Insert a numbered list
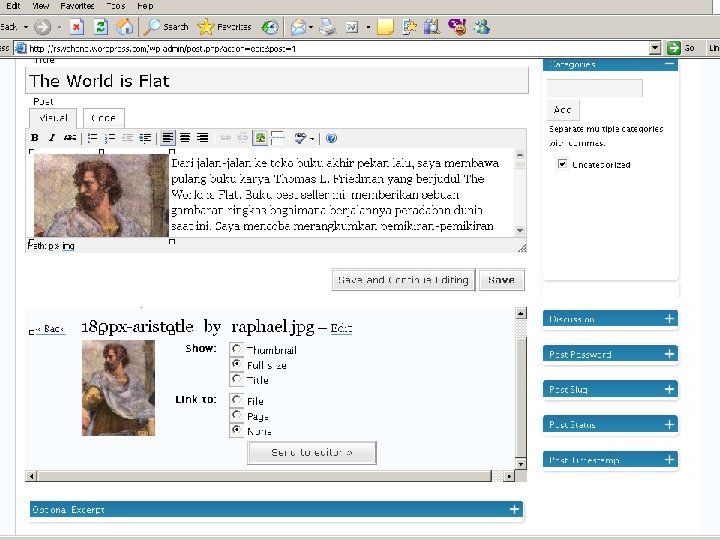720x540 pixels. [x=110, y=137]
